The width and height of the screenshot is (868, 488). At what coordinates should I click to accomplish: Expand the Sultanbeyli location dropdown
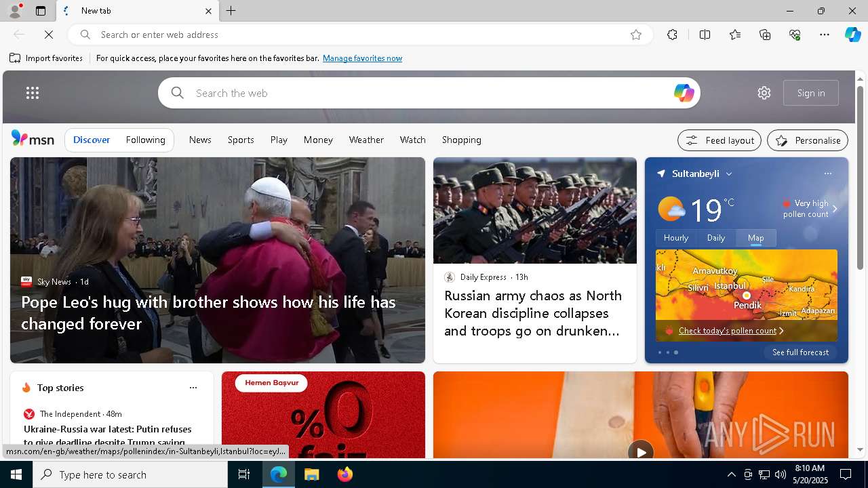point(729,174)
